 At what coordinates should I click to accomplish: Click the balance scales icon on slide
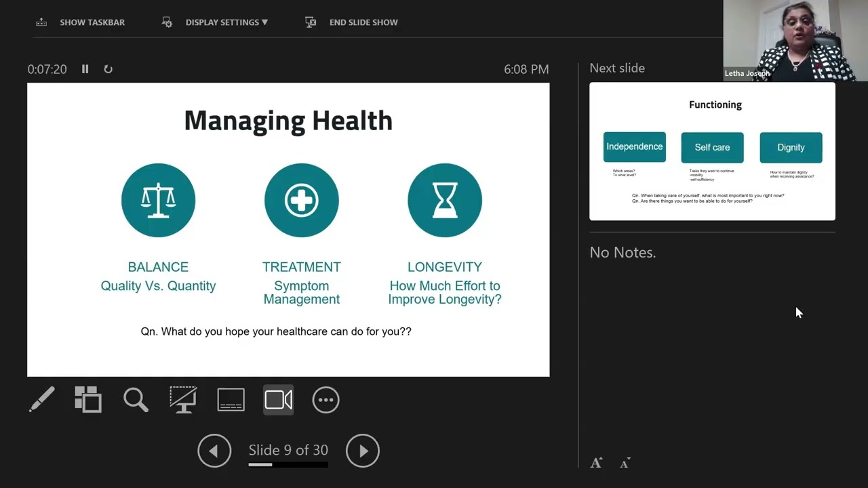pyautogui.click(x=158, y=200)
